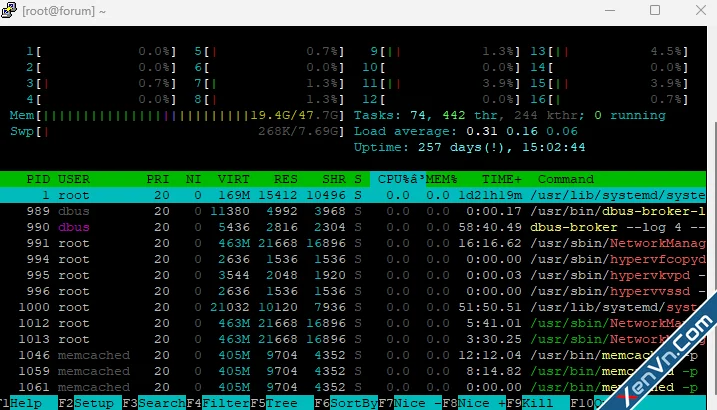Select process row PID 991 NetworkManager
The height and width of the screenshot is (410, 717).
pyautogui.click(x=353, y=243)
